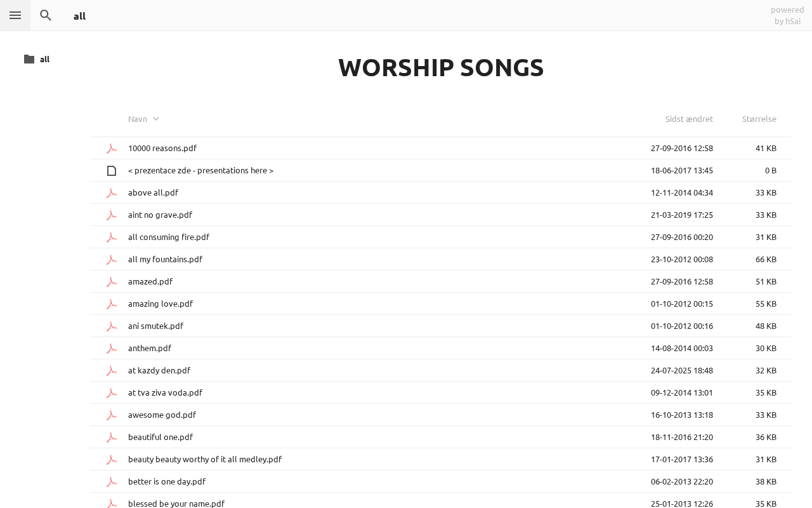Select 'all' breadcrumb in top bar
Viewport: 812px width, 508px height.
pos(79,16)
